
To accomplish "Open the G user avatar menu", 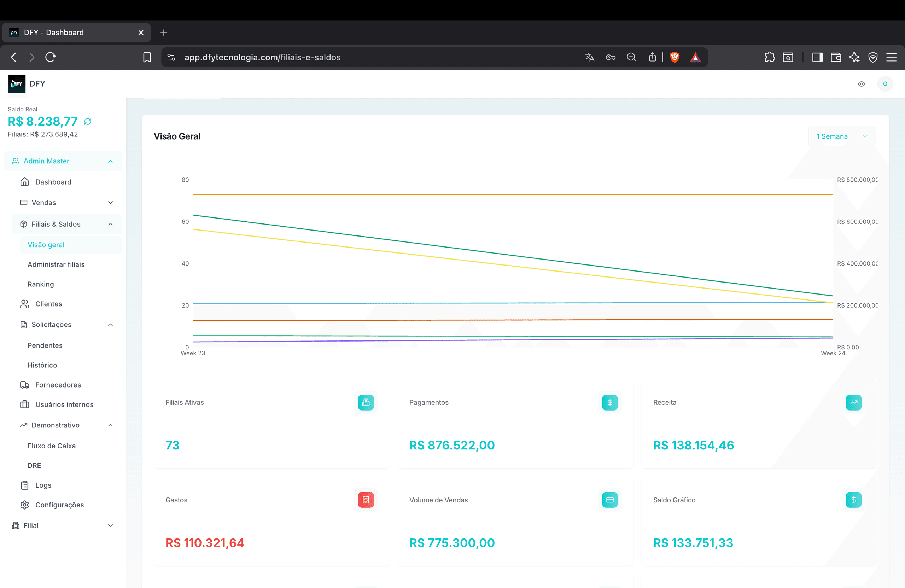I will pos(885,84).
